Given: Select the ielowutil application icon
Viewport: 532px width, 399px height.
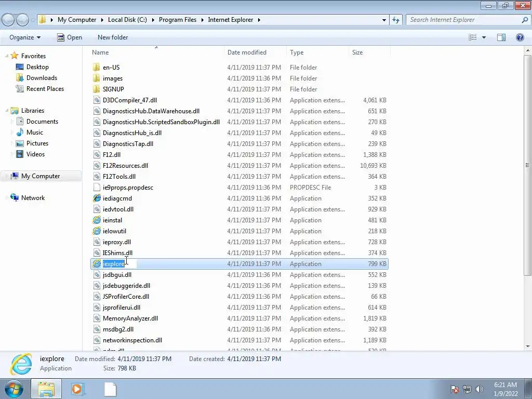Looking at the screenshot, I should click(97, 231).
